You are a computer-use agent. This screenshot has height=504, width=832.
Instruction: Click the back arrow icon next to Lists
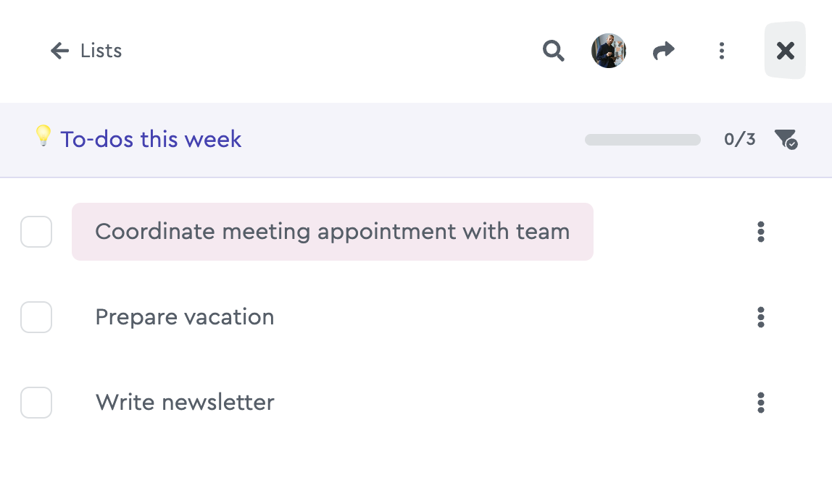[x=59, y=51]
